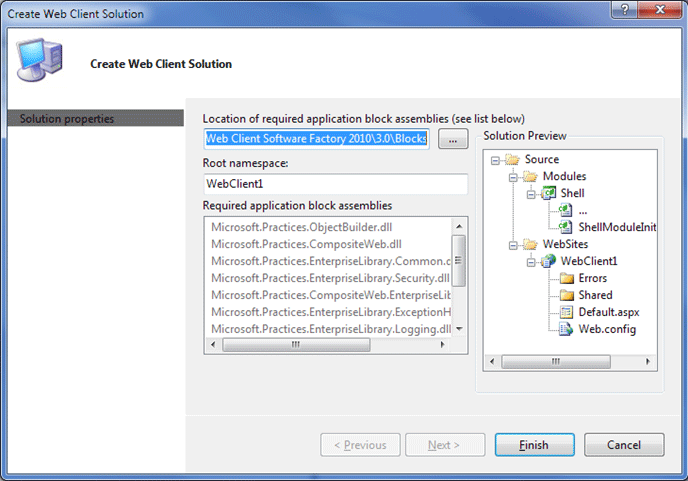Click the Cancel button
The height and width of the screenshot is (481, 688).
click(624, 445)
